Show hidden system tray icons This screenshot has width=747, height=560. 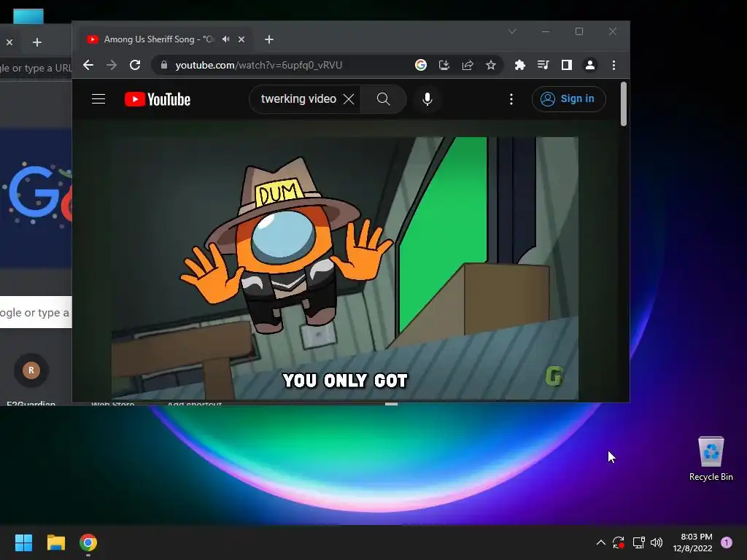[x=601, y=542]
